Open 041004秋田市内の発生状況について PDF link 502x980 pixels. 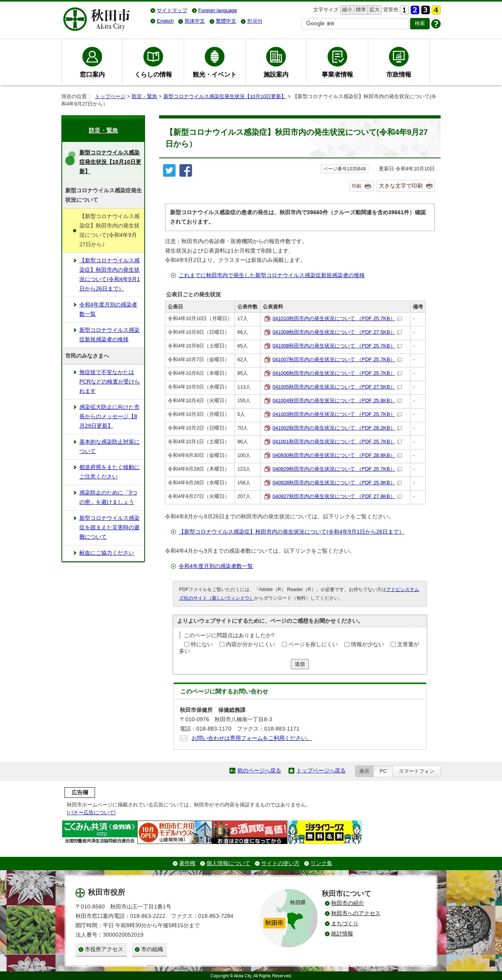333,401
